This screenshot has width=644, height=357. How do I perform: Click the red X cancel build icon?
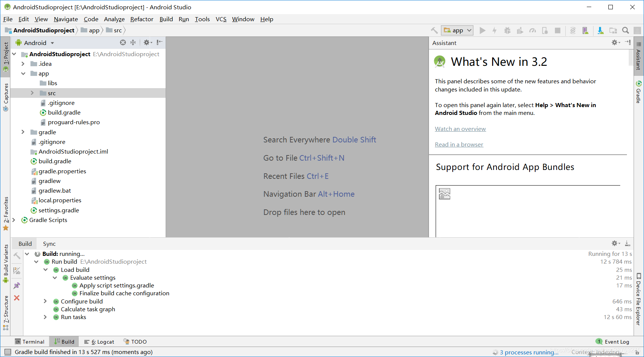[17, 298]
